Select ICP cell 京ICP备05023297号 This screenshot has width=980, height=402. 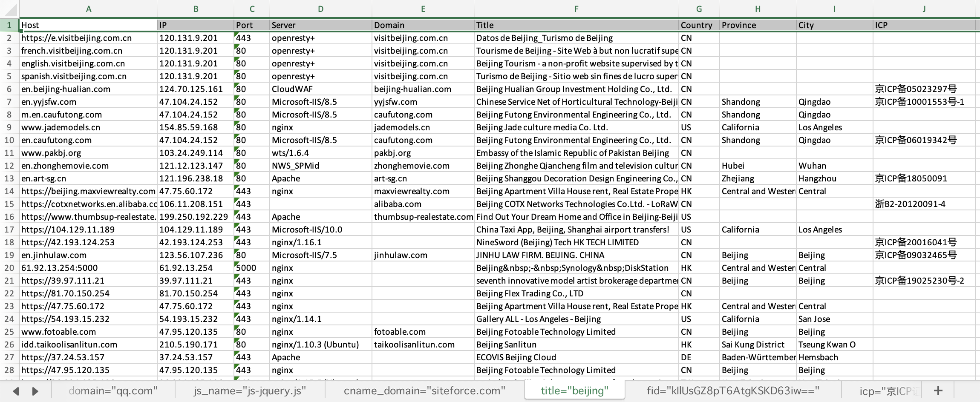tap(924, 89)
